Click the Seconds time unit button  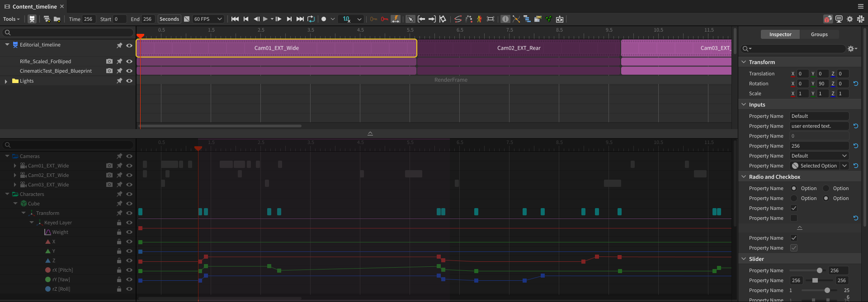point(170,19)
